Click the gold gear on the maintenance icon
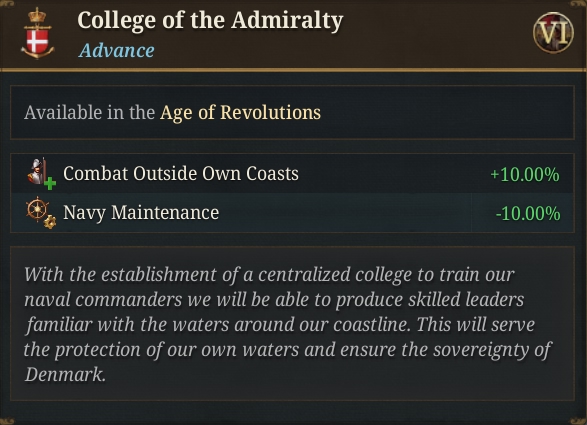This screenshot has width=587, height=425. click(x=50, y=222)
